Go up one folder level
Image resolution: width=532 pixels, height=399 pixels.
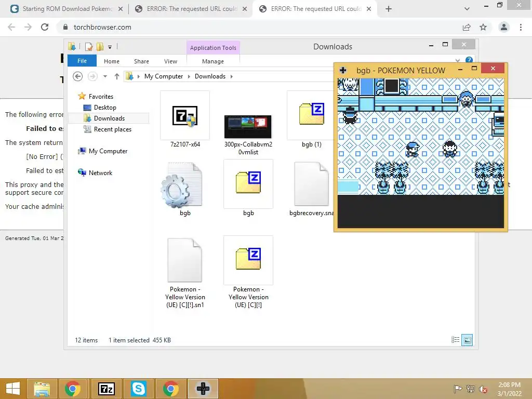pyautogui.click(x=117, y=76)
